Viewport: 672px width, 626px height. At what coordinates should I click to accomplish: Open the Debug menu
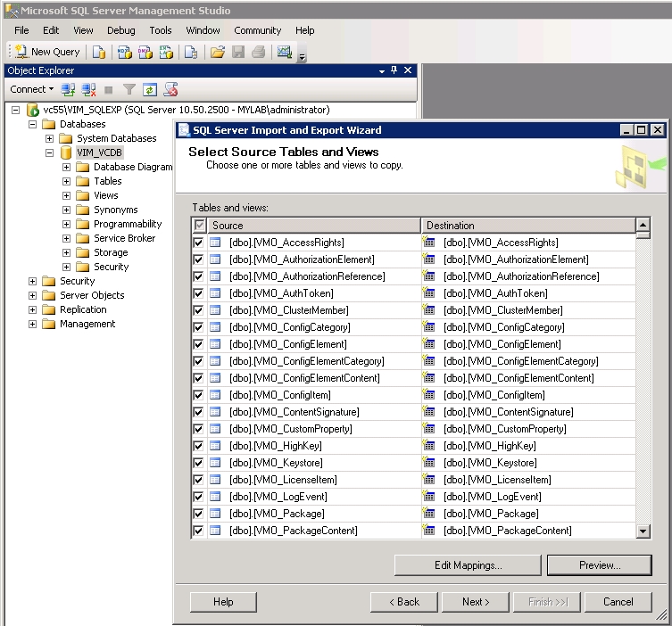tap(120, 30)
